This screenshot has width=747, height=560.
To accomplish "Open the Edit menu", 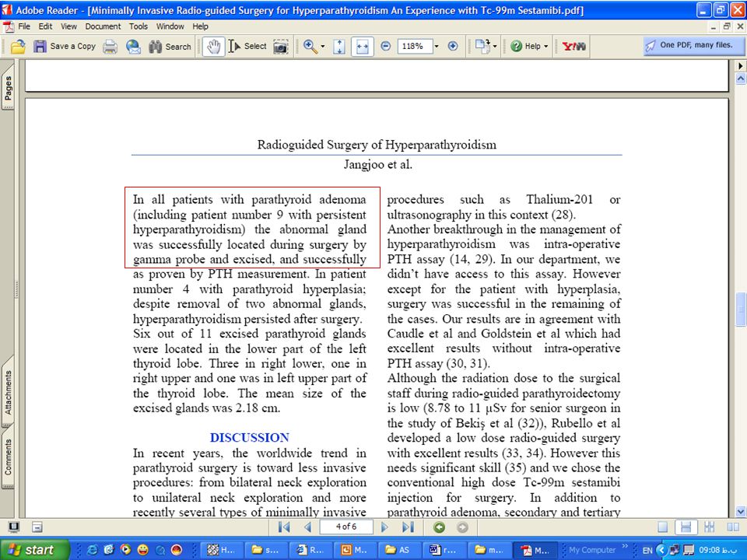I will click(45, 26).
